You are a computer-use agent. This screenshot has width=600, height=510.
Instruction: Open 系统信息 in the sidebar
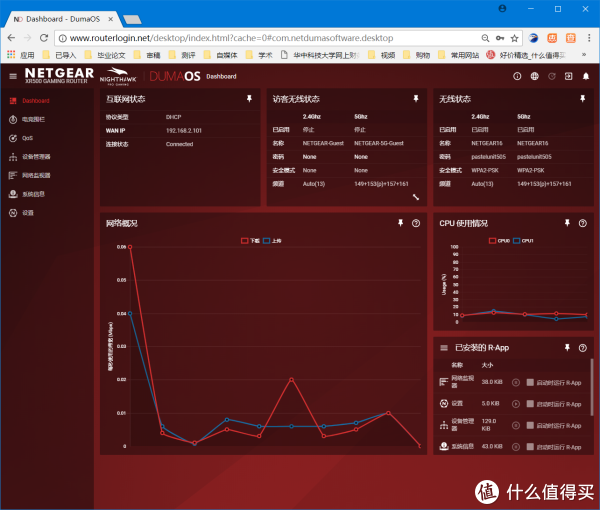point(27,194)
